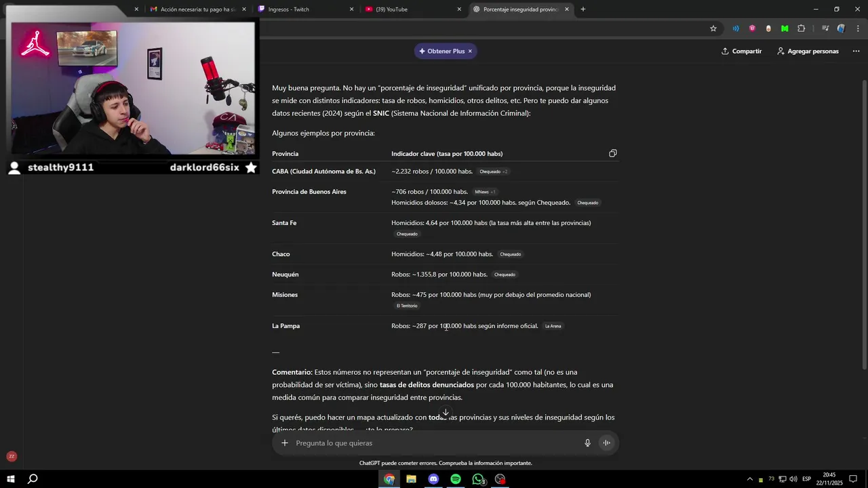Open the La Arena source chip
The width and height of the screenshot is (868, 488).
pyautogui.click(x=553, y=326)
